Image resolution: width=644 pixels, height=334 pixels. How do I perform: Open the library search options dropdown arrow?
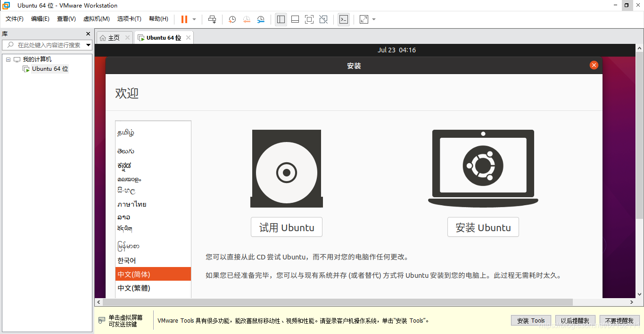click(89, 45)
